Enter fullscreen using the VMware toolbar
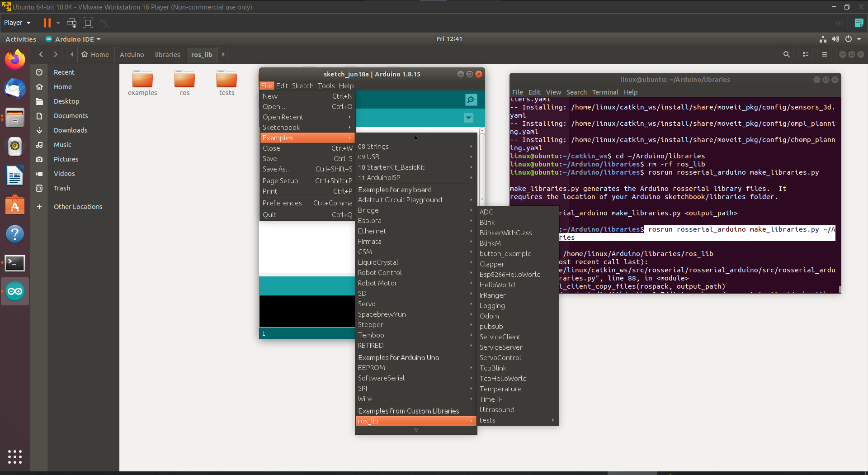The width and height of the screenshot is (868, 475). tap(88, 23)
